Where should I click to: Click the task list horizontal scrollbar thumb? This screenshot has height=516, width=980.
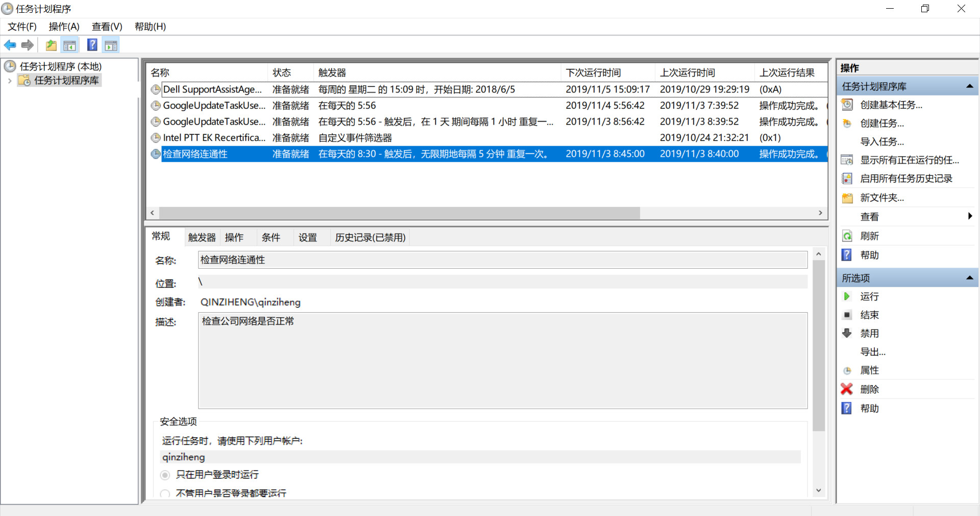click(399, 213)
